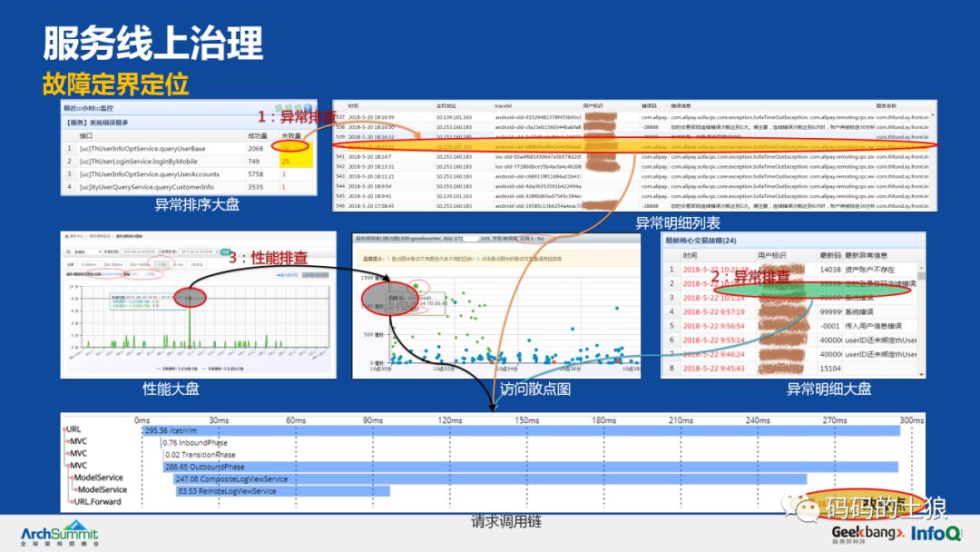Switch to the 1-5s latency tab
Image resolution: width=980 pixels, height=552 pixels.
tap(161, 263)
